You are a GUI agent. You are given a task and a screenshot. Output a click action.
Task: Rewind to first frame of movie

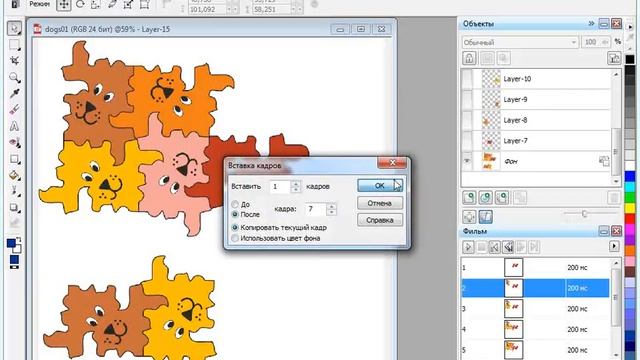click(x=494, y=247)
